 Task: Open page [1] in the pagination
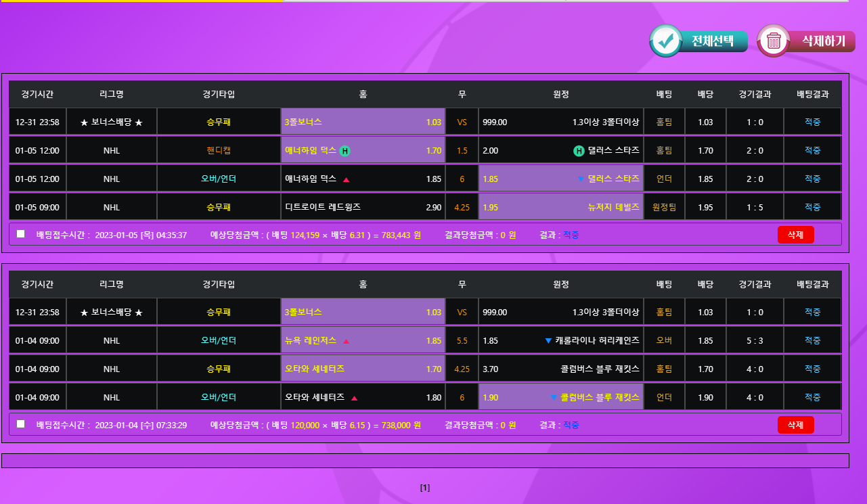(424, 488)
